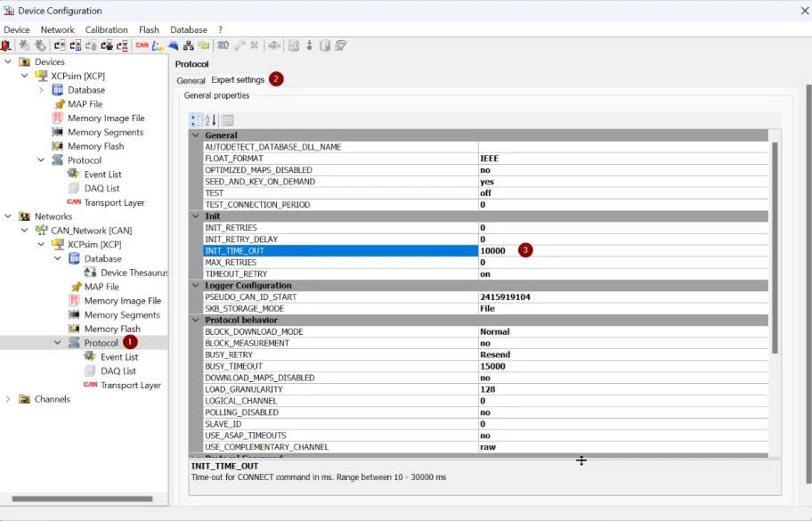Screen dimensions: 812x521
Task: Collapse the Protocol behavior category
Action: coord(196,320)
